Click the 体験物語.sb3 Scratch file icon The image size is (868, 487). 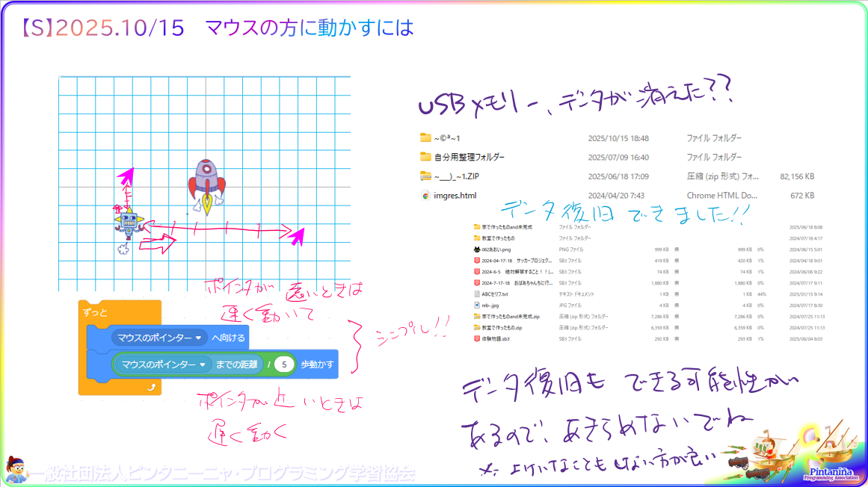[477, 338]
